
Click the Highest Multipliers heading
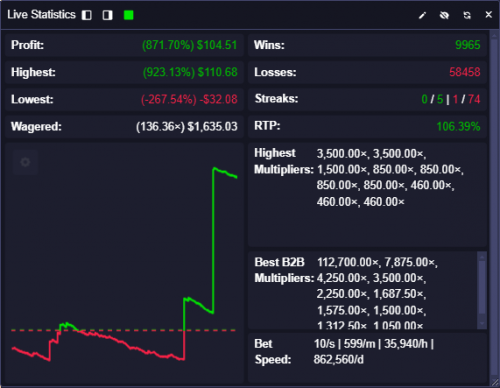point(284,161)
